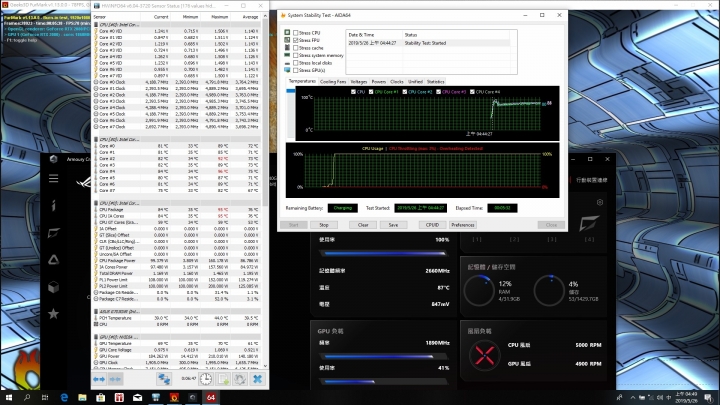The image size is (720, 405).
Task: Open Armoury Crate settings gear icon
Action: pos(600,202)
